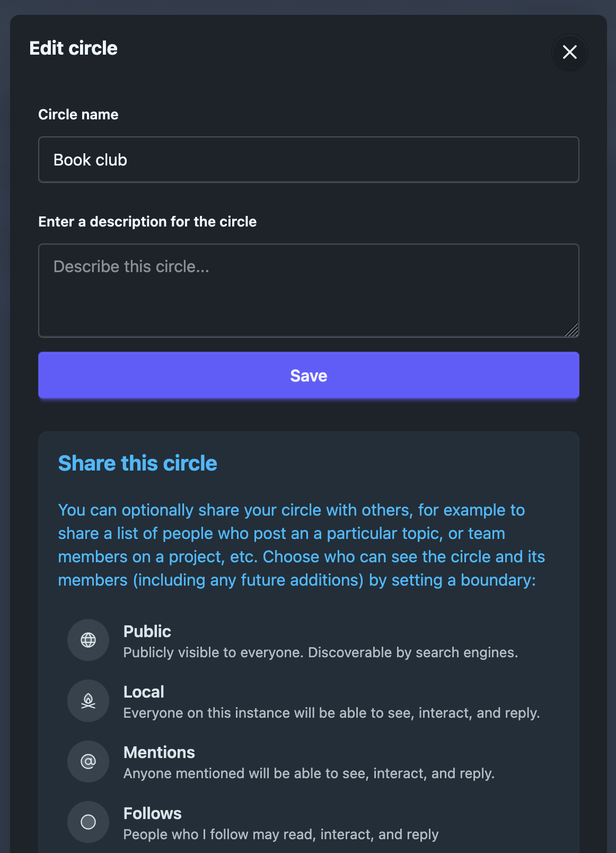Screen dimensions: 616x853
Task: Click the Share this circle heading
Action: pos(137,463)
